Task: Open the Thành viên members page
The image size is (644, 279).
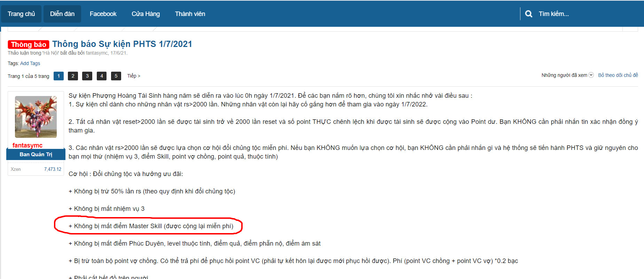Action: pyautogui.click(x=190, y=14)
